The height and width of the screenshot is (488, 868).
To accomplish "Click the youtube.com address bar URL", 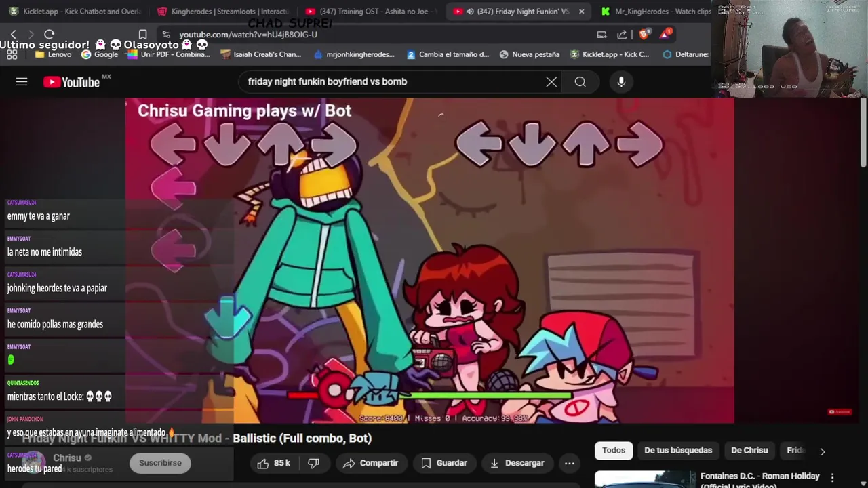I will coord(248,35).
